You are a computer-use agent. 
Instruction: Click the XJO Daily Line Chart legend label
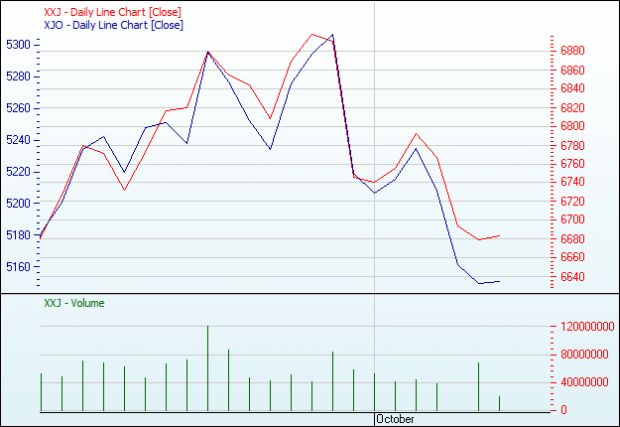pos(113,25)
